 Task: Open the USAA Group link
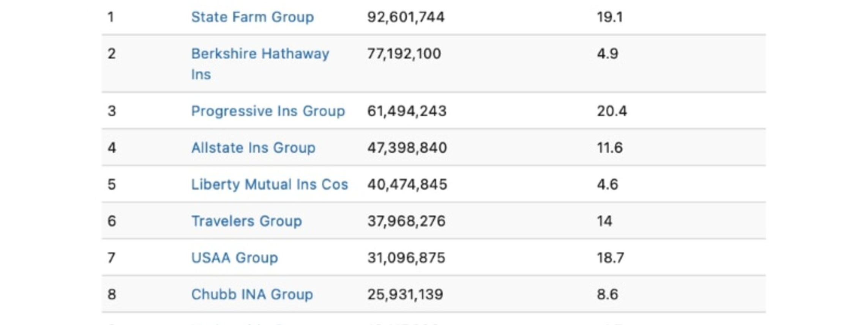[x=234, y=258]
